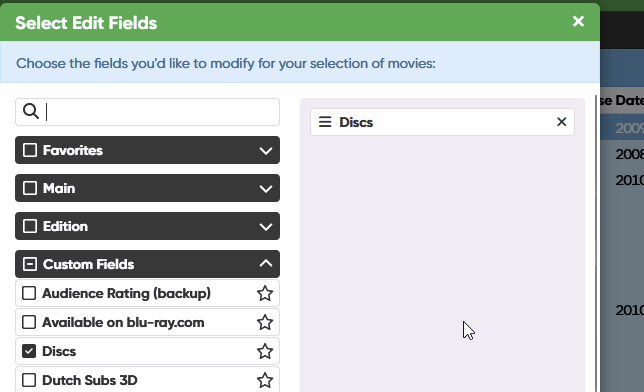
Task: Tick the Main group checkbox
Action: pos(30,188)
